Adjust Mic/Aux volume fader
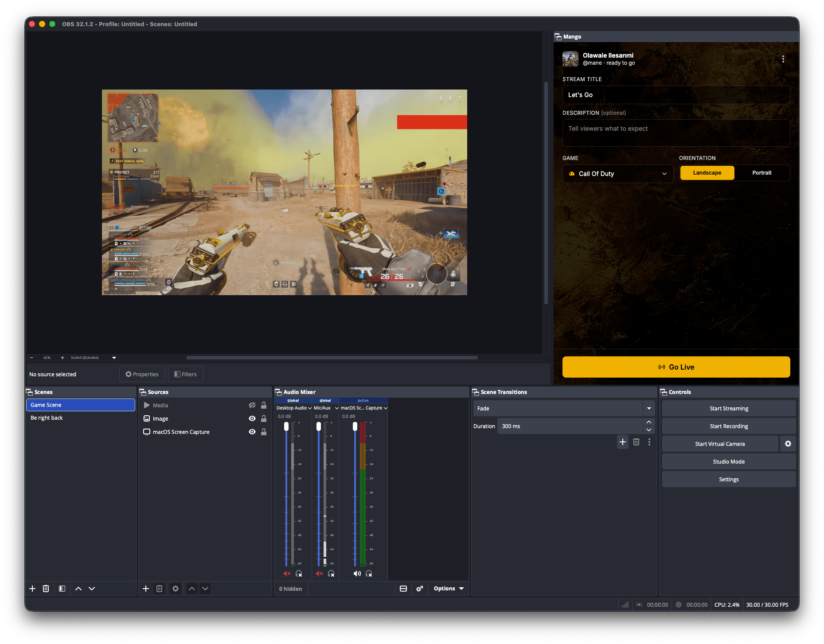This screenshot has width=824, height=644. pyautogui.click(x=319, y=426)
